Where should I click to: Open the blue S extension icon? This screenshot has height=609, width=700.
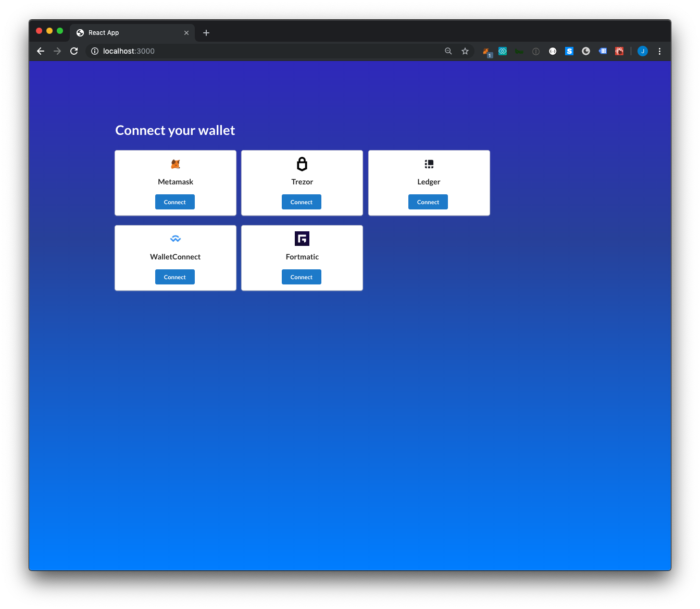point(569,51)
